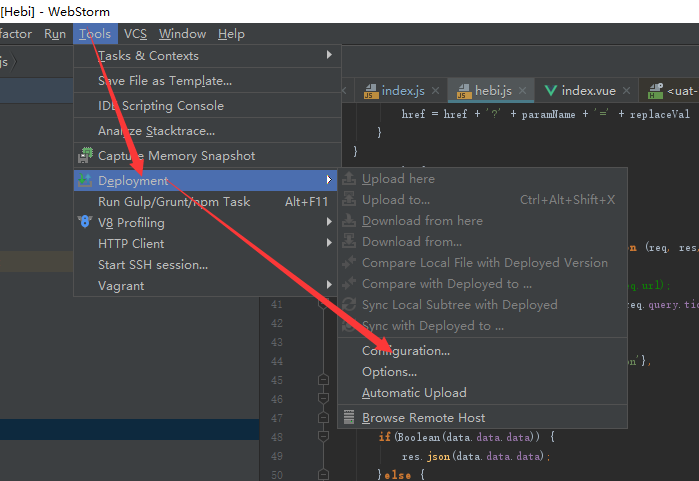Click JS file icon on hebi.js tab

click(464, 91)
